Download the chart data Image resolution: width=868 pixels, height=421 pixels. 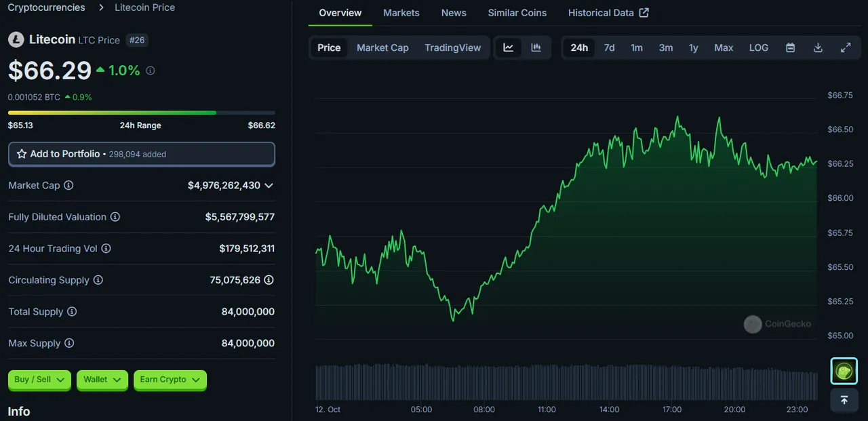[x=818, y=47]
